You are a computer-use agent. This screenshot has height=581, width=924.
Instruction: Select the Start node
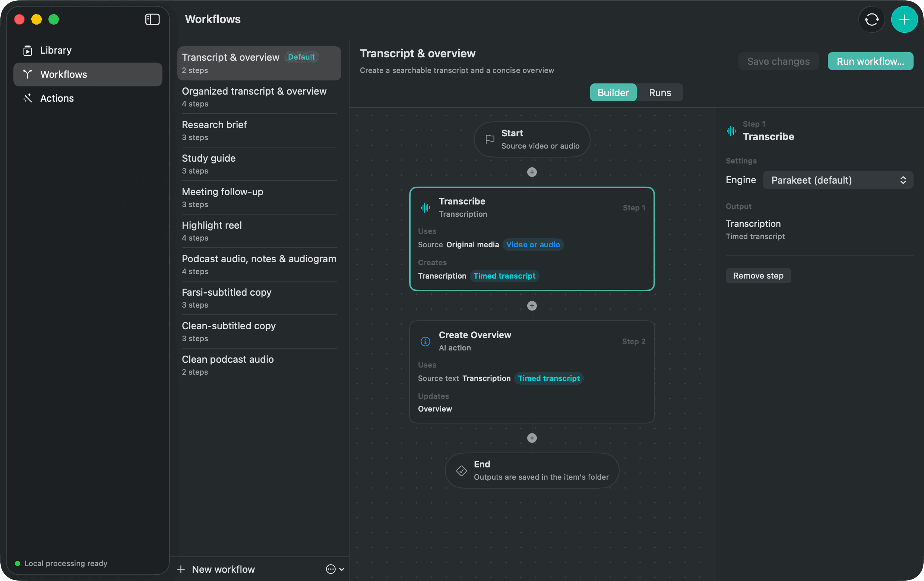531,139
